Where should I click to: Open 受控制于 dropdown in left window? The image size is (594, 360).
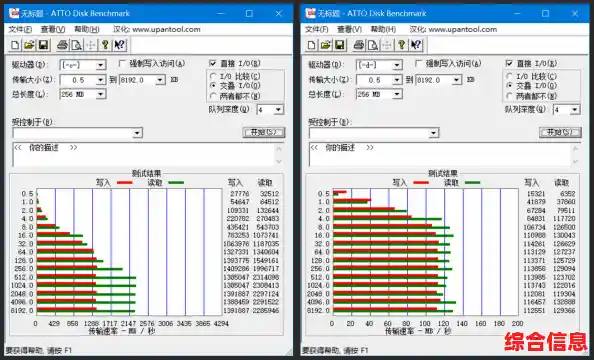[x=137, y=133]
